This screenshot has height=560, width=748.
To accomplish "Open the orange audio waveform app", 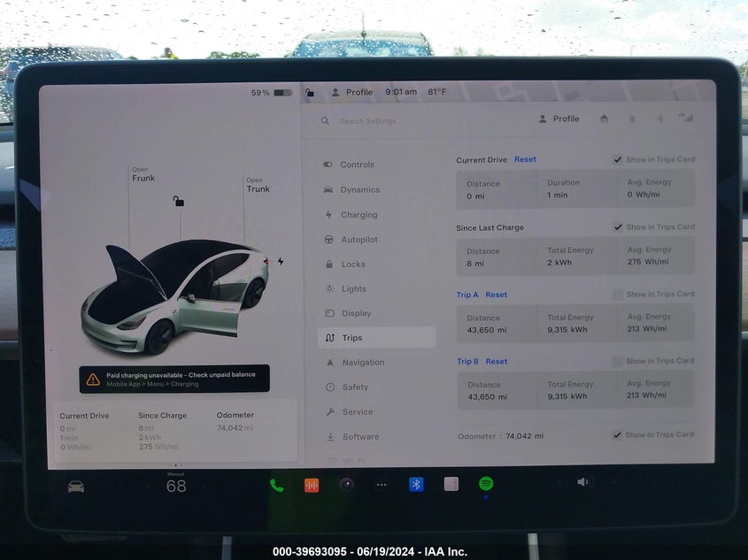I will pyautogui.click(x=312, y=485).
